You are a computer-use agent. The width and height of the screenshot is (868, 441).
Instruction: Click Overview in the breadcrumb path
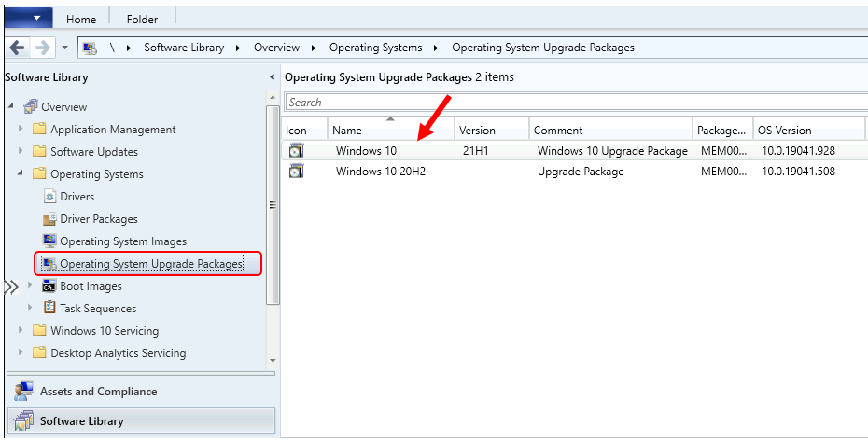[x=276, y=48]
